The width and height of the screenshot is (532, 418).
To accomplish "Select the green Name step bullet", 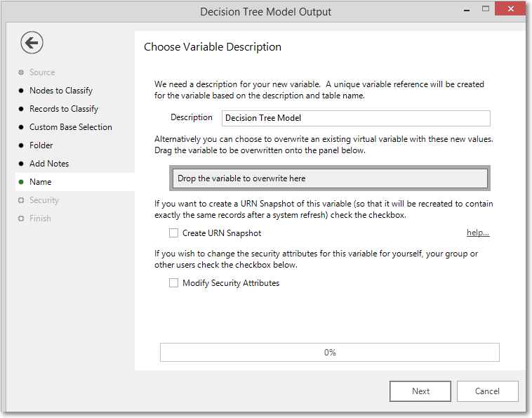I will tap(21, 182).
